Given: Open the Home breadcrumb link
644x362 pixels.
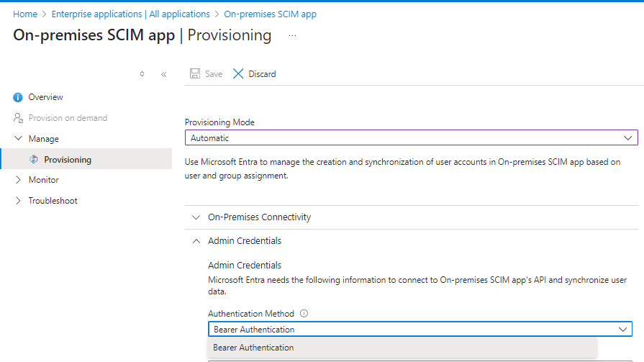Looking at the screenshot, I should click(x=25, y=14).
